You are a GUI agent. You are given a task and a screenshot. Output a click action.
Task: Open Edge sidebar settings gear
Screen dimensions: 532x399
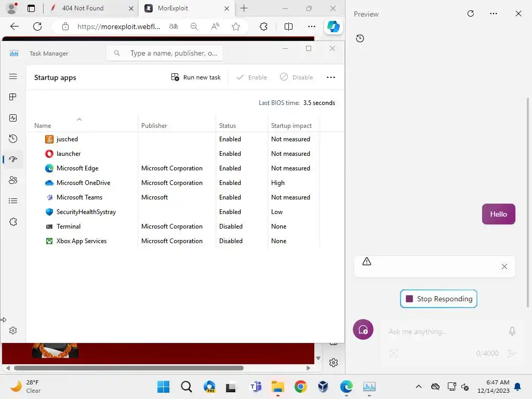pos(334,363)
